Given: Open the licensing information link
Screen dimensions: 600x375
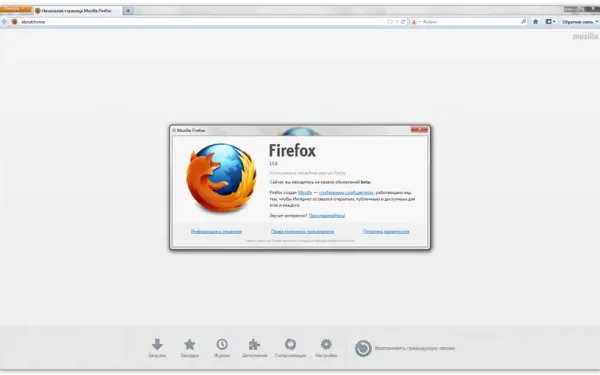Looking at the screenshot, I should pyautogui.click(x=216, y=232).
